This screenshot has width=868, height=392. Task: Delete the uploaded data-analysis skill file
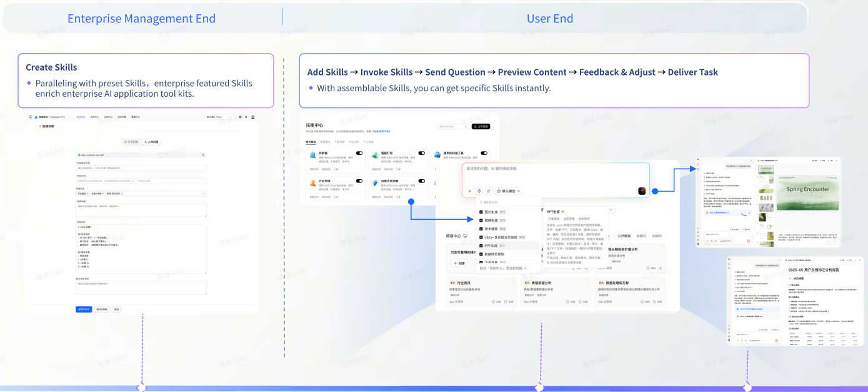(203, 155)
